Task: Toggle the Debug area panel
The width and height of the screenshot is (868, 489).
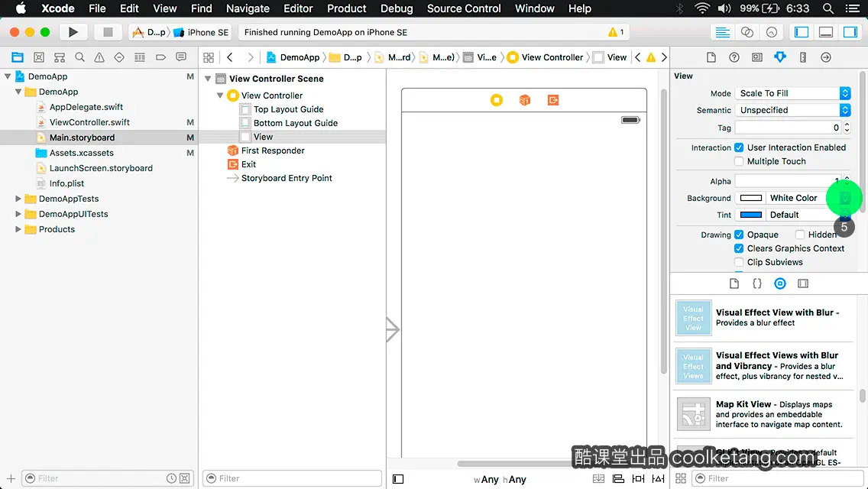Action: pos(826,32)
